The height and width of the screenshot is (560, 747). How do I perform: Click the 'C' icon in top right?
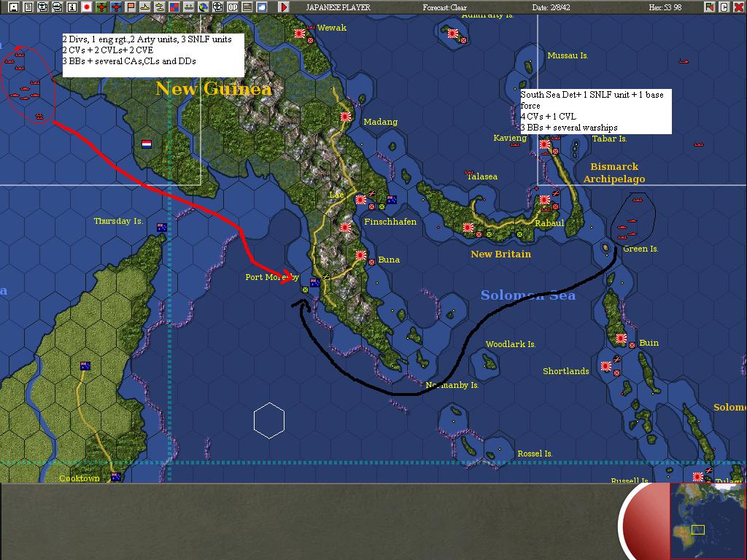pos(724,7)
